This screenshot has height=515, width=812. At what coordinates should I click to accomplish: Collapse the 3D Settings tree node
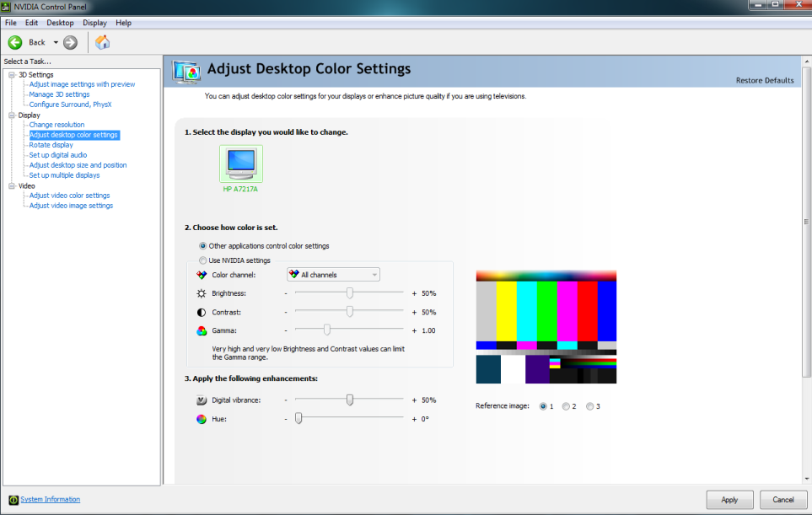(x=12, y=75)
